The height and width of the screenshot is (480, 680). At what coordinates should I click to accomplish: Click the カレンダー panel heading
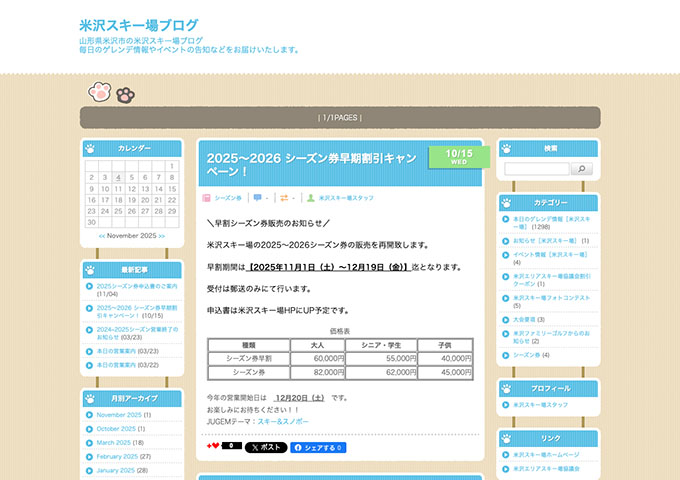pyautogui.click(x=134, y=148)
